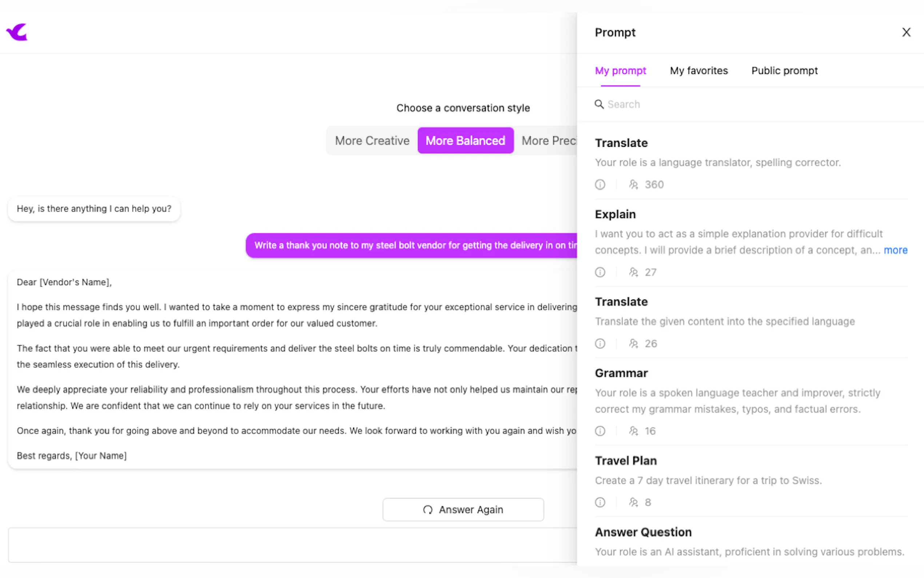Image resolution: width=924 pixels, height=578 pixels.
Task: Click the chat message input box
Action: click(290, 545)
